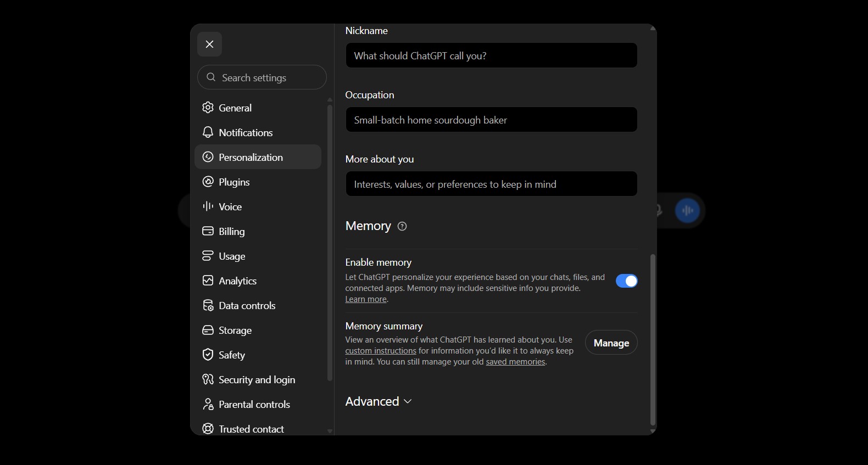868x465 pixels.
Task: Open the Analytics section
Action: pyautogui.click(x=258, y=281)
